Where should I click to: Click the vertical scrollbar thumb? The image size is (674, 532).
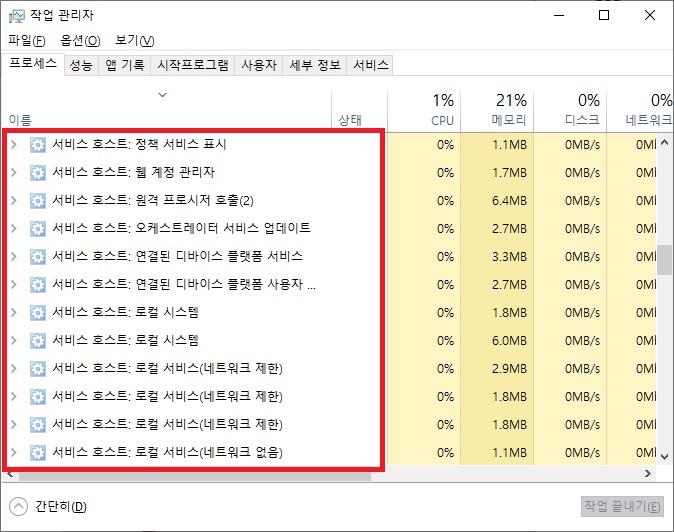pyautogui.click(x=665, y=260)
